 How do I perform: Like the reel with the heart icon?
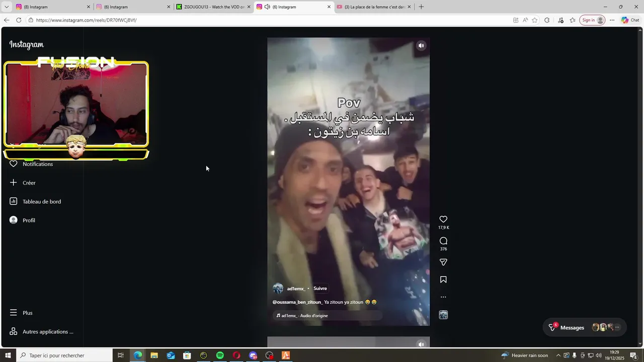point(443,219)
